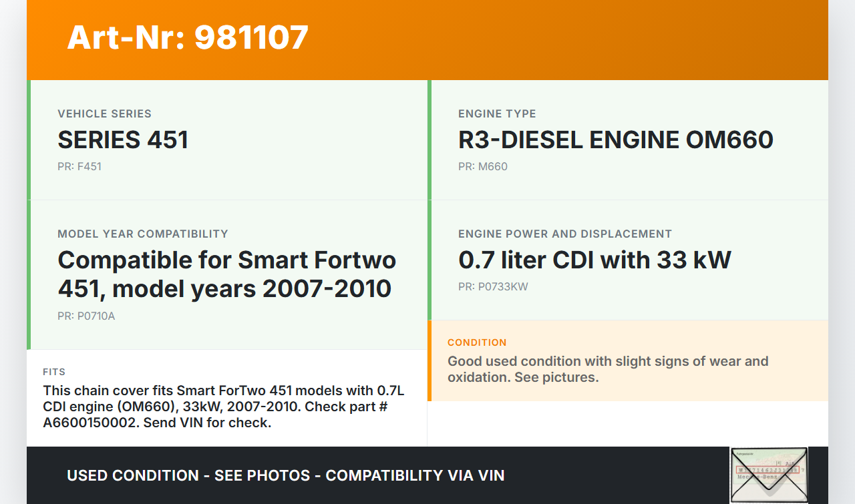Click the FITS label
Image resolution: width=855 pixels, height=504 pixels.
tap(54, 372)
